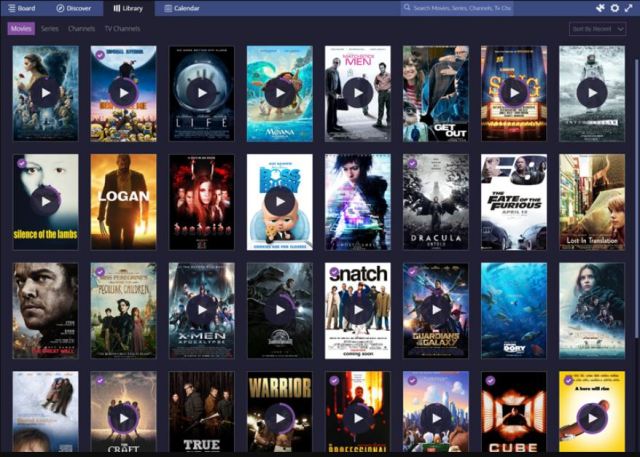Image resolution: width=640 pixels, height=457 pixels.
Task: Switch to the Discover tab
Action: (x=74, y=8)
